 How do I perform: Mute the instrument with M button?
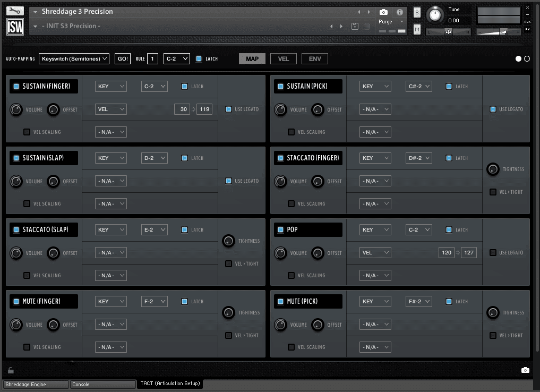tap(417, 30)
